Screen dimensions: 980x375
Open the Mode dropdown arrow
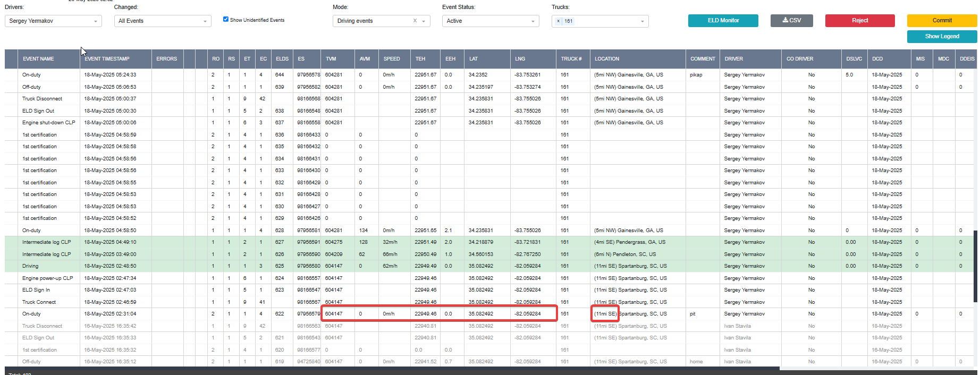coord(424,21)
